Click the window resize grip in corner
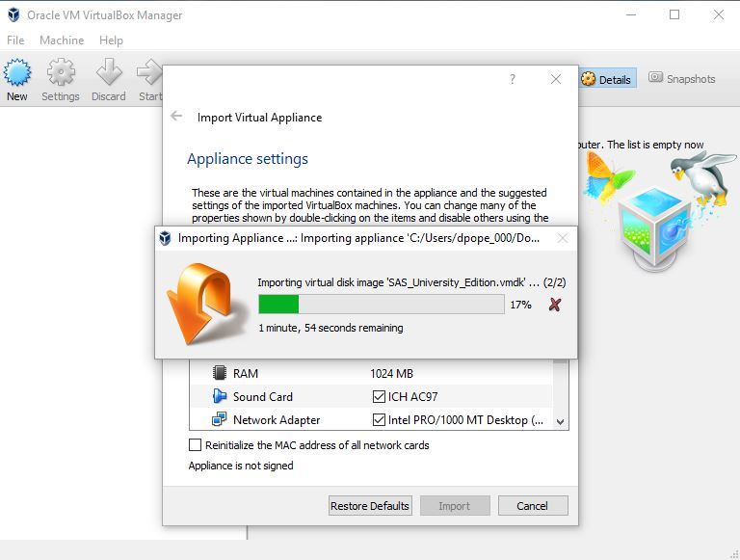 pyautogui.click(x=734, y=554)
